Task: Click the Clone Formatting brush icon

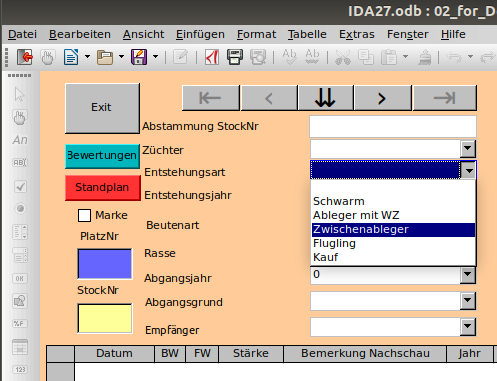Action: click(425, 57)
